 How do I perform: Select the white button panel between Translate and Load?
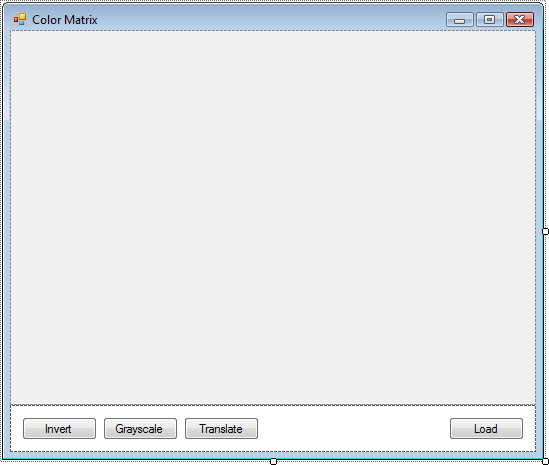354,428
